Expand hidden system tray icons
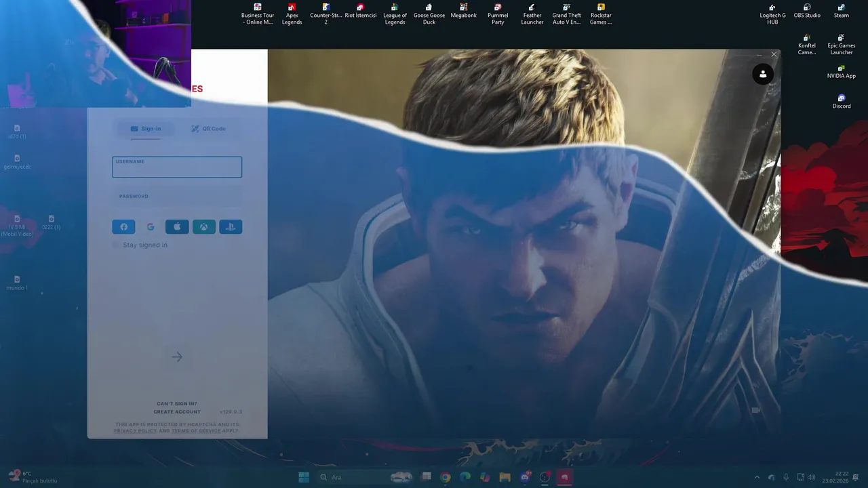Screen dimensions: 868x488 pyautogui.click(x=757, y=477)
